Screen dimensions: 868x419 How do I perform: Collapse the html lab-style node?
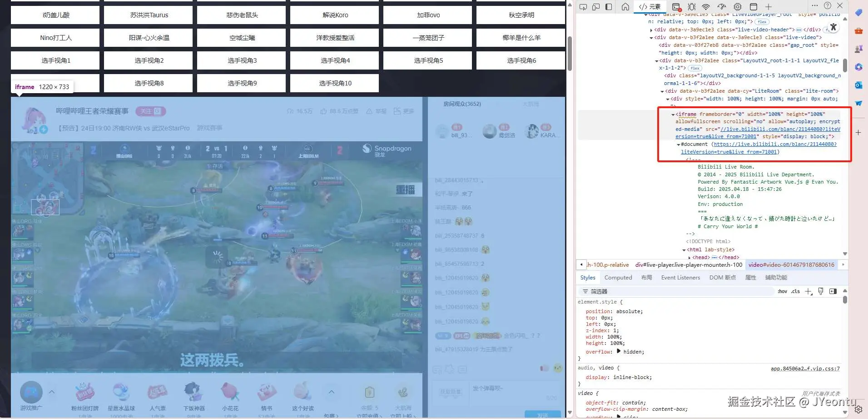point(684,250)
